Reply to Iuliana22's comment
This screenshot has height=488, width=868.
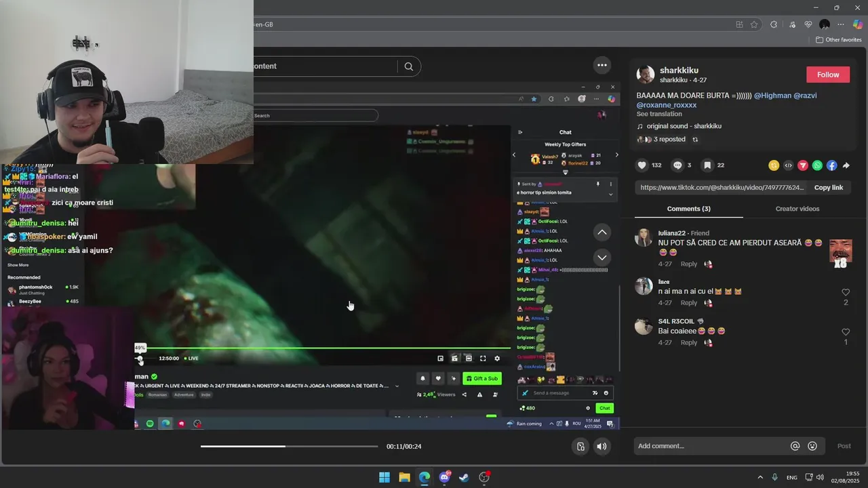pos(689,264)
